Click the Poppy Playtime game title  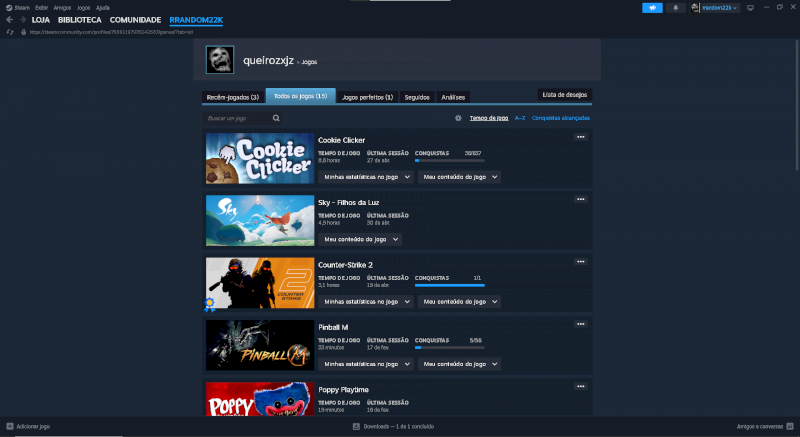click(343, 390)
